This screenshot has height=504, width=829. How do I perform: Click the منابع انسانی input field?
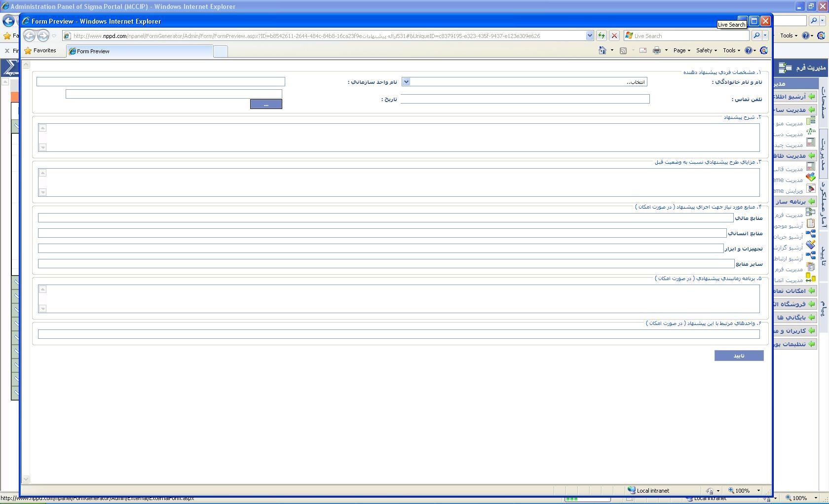(382, 233)
